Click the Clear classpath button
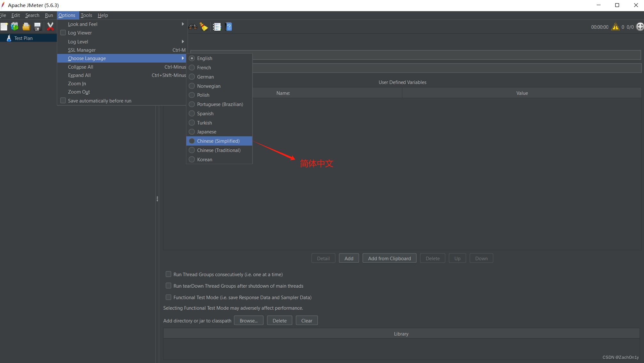Image resolution: width=644 pixels, height=363 pixels. (x=307, y=321)
